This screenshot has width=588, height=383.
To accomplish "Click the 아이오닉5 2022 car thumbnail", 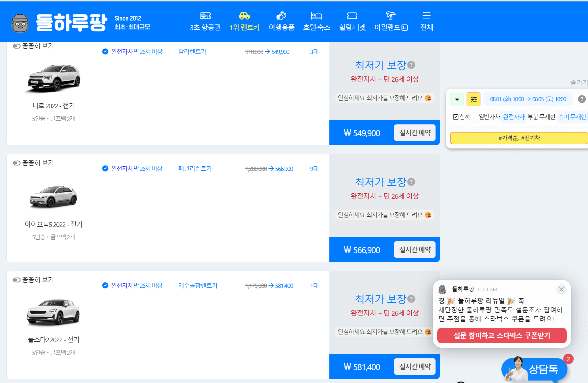I will 54,197.
